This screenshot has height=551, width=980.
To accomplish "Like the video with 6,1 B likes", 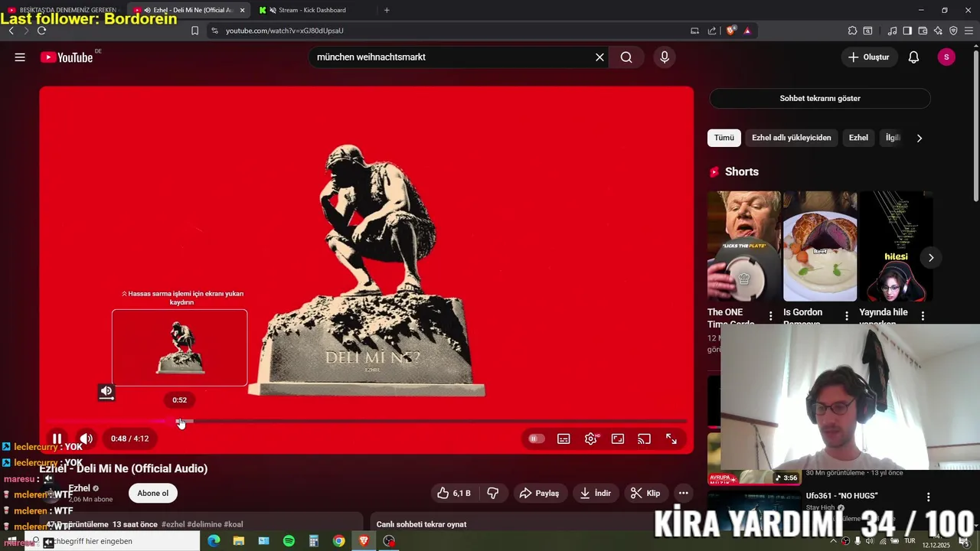I will [x=453, y=494].
